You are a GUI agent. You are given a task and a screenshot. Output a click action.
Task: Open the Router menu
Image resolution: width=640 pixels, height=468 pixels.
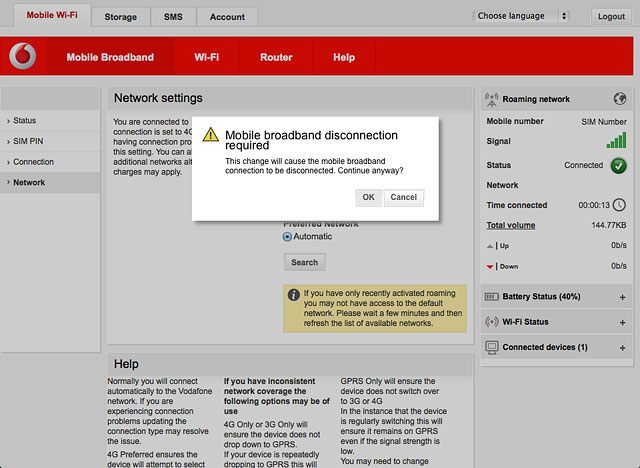point(276,57)
